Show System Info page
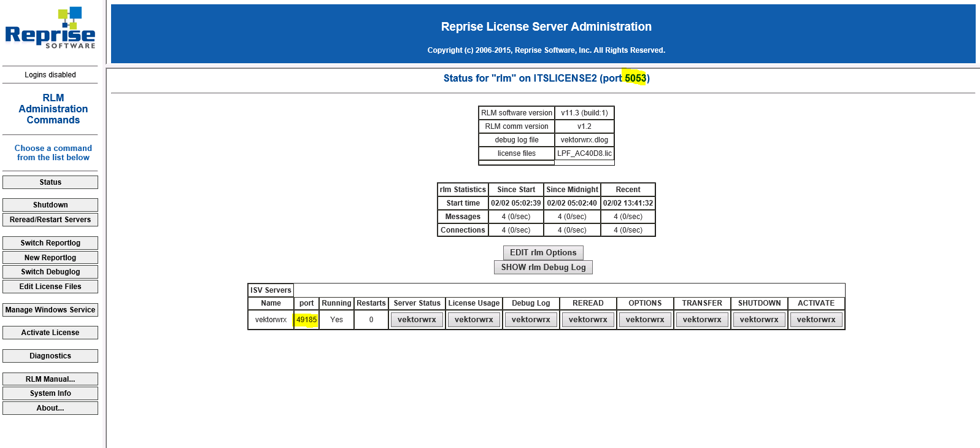980x448 pixels. [50, 393]
